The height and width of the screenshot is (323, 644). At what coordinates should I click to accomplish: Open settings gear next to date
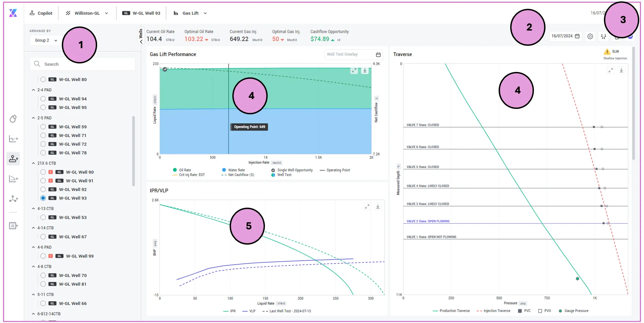point(590,36)
